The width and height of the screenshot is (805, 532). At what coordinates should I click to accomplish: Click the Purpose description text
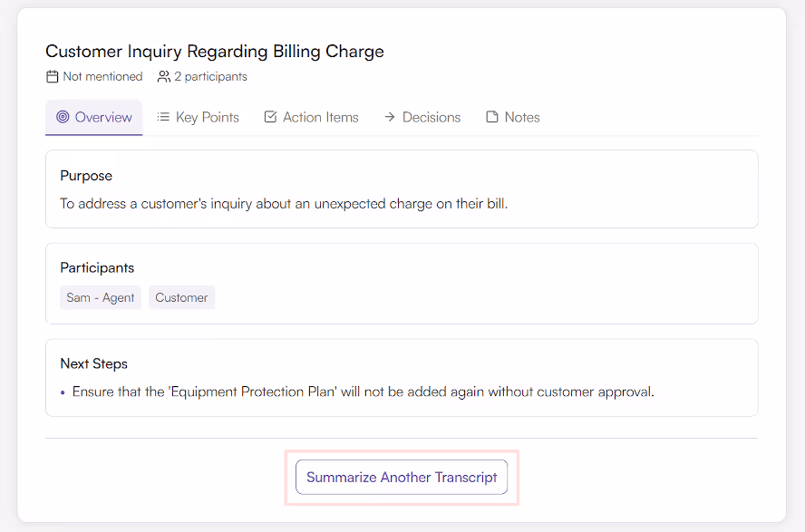point(284,204)
